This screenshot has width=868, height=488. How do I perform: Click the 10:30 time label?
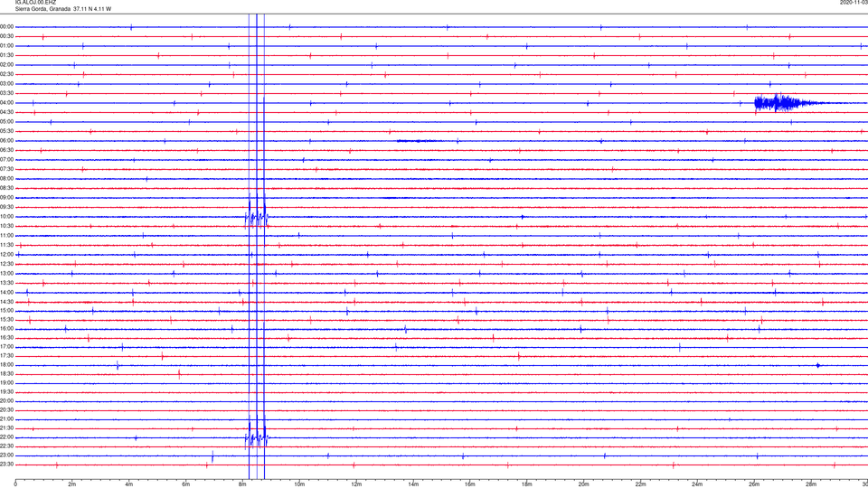(6, 226)
